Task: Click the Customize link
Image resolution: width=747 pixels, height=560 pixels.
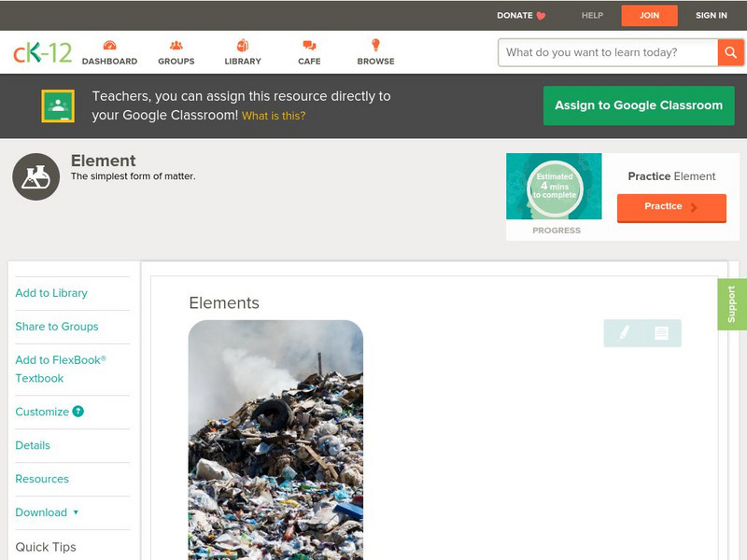Action: click(42, 412)
